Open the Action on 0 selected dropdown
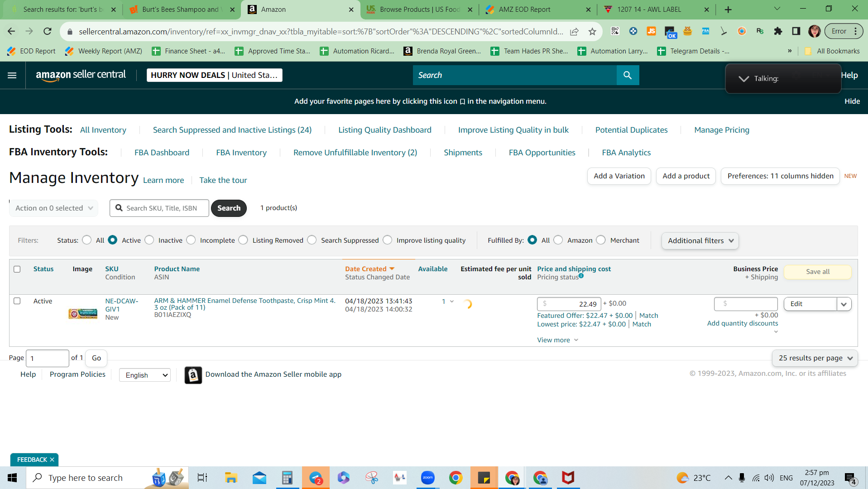868x489 pixels. coord(54,208)
